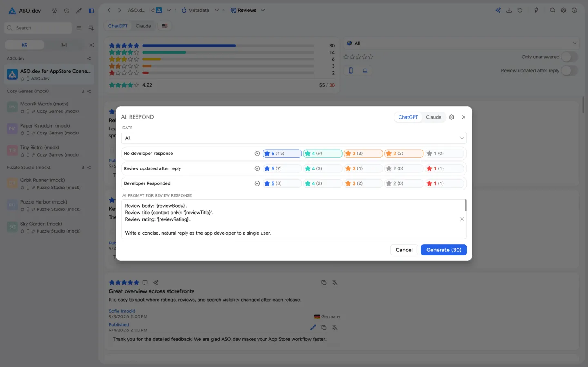The width and height of the screenshot is (588, 367).
Task: Click Cancel in the AI respond dialog
Action: coord(404,250)
